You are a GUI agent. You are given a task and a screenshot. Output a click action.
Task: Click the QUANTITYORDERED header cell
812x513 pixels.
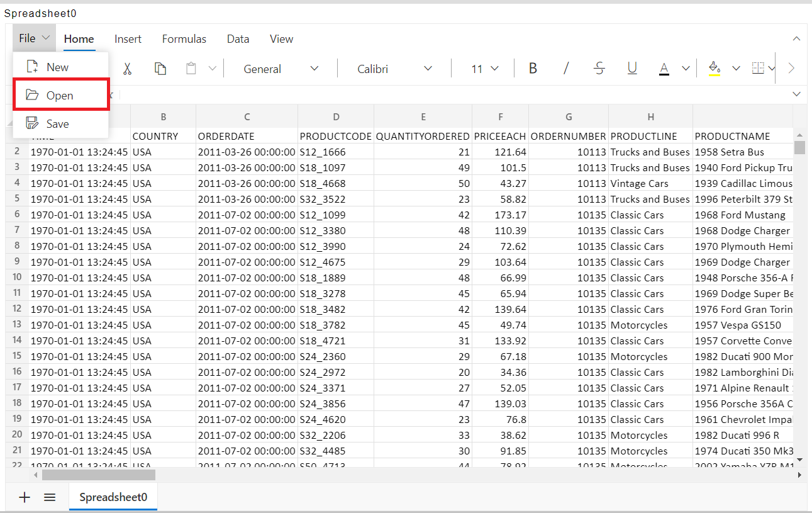coord(423,136)
